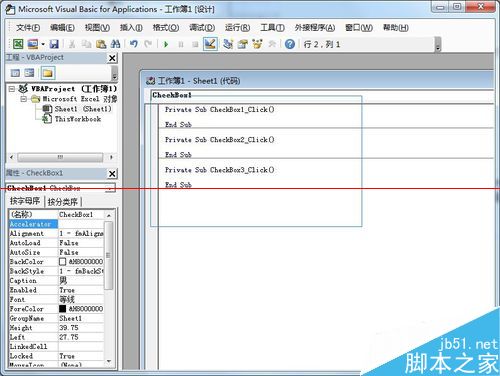Image resolution: width=500 pixels, height=376 pixels.
Task: Click the Toolbox toolbar icon
Action: [272, 44]
